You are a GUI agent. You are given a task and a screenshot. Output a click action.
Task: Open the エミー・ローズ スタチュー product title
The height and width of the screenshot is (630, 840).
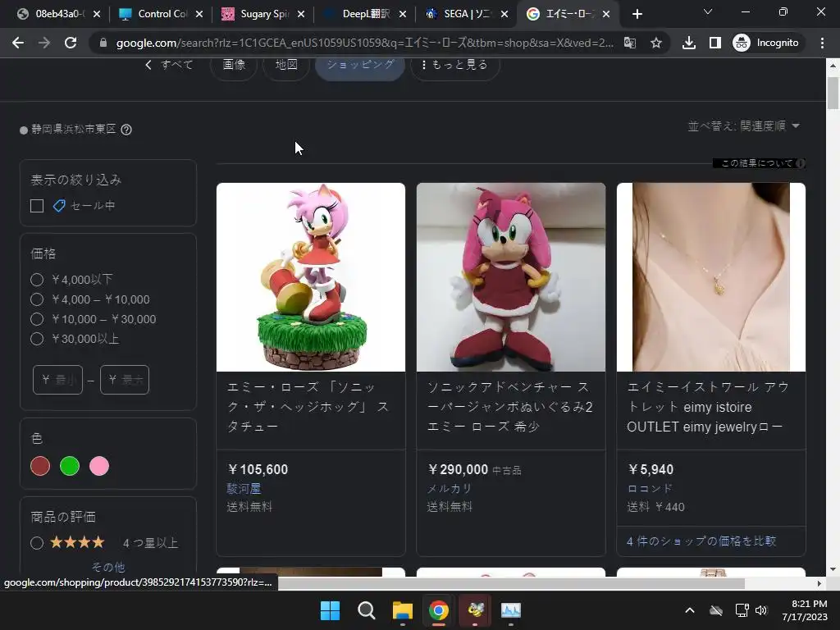click(308, 407)
